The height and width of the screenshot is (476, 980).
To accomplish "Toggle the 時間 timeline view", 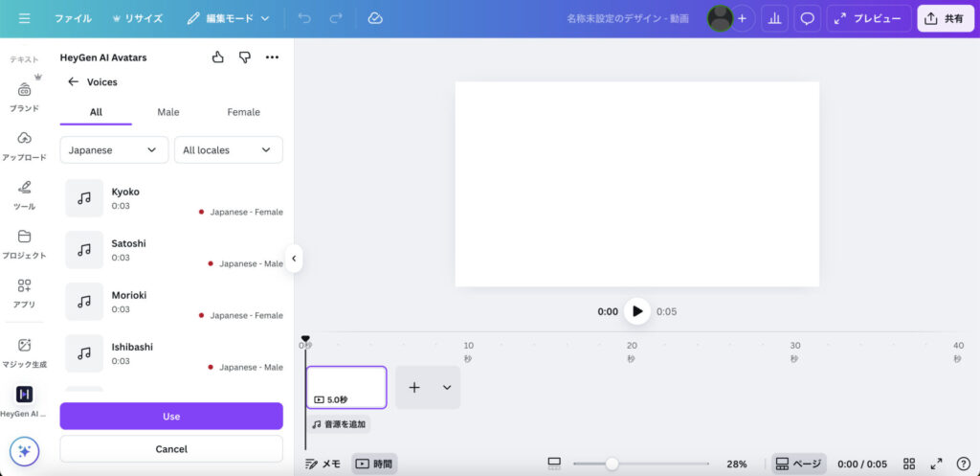I will (373, 464).
